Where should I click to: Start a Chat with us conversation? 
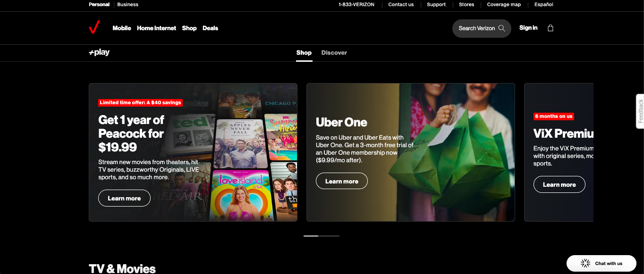click(602, 263)
